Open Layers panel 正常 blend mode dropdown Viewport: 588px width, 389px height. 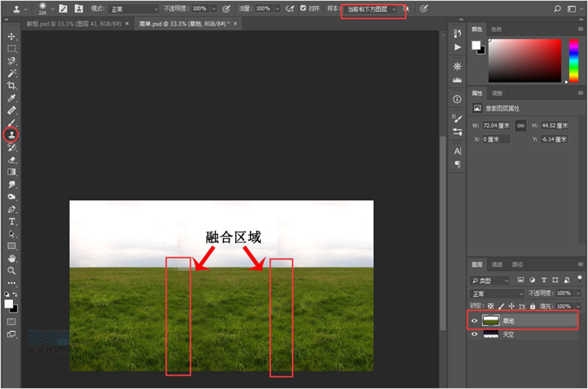497,293
